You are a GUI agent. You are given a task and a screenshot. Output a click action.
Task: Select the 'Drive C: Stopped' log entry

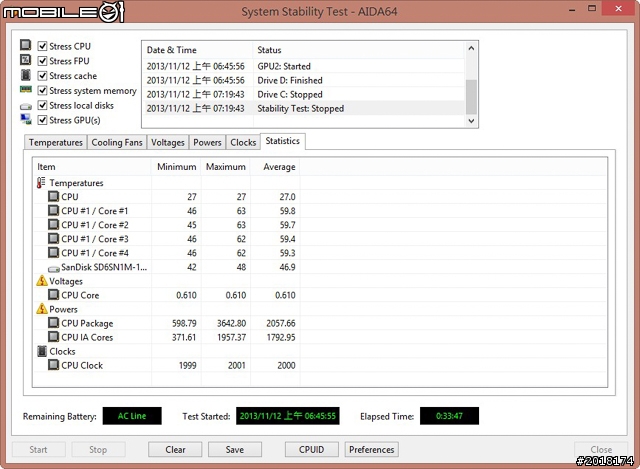pyautogui.click(x=304, y=94)
